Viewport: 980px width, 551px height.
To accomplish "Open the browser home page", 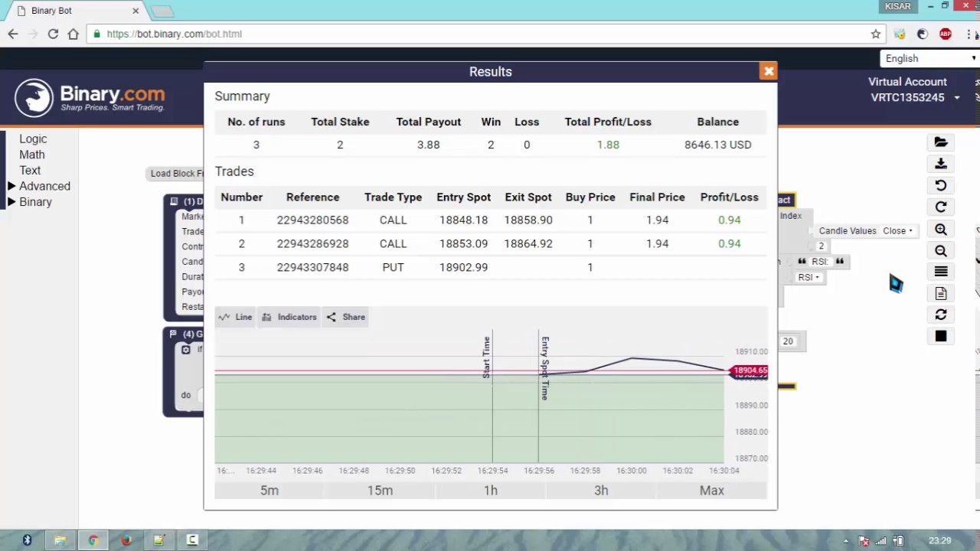I will coord(73,34).
